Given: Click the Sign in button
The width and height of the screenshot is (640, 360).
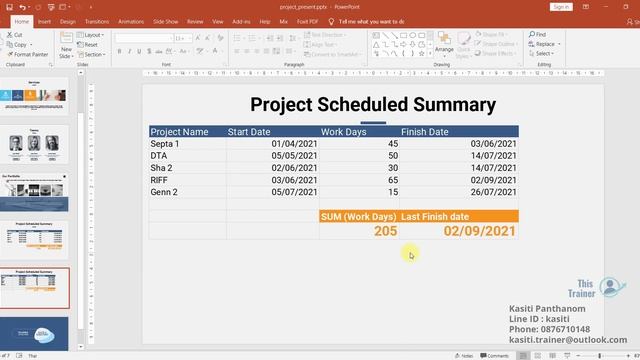Looking at the screenshot, I should 561,7.
